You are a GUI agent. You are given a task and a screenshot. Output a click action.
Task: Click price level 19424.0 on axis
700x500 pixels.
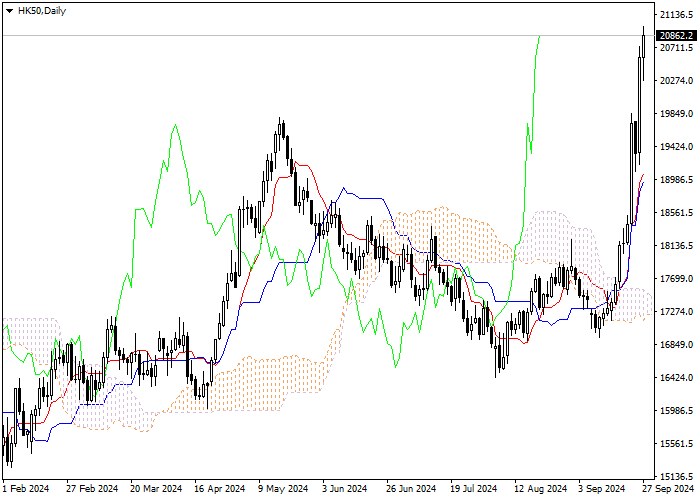point(676,147)
